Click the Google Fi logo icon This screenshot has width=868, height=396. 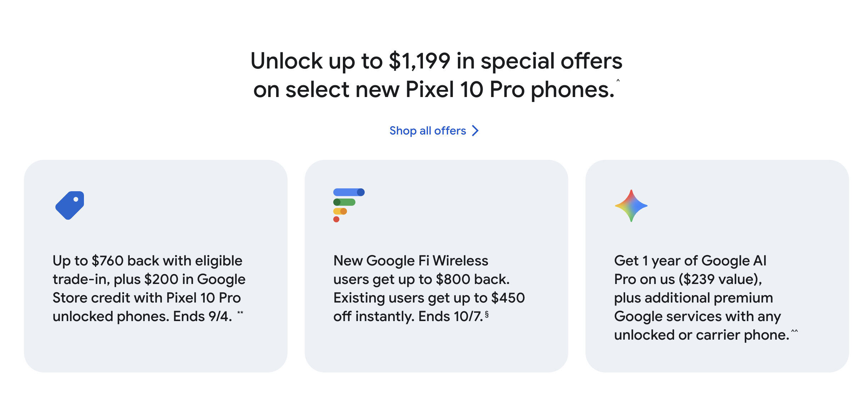[348, 205]
